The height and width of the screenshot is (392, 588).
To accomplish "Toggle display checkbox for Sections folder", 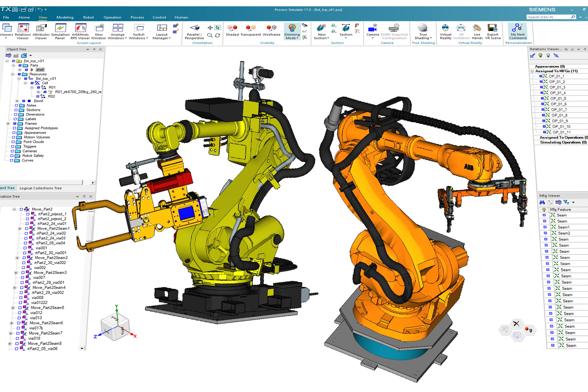I will pyautogui.click(x=16, y=110).
